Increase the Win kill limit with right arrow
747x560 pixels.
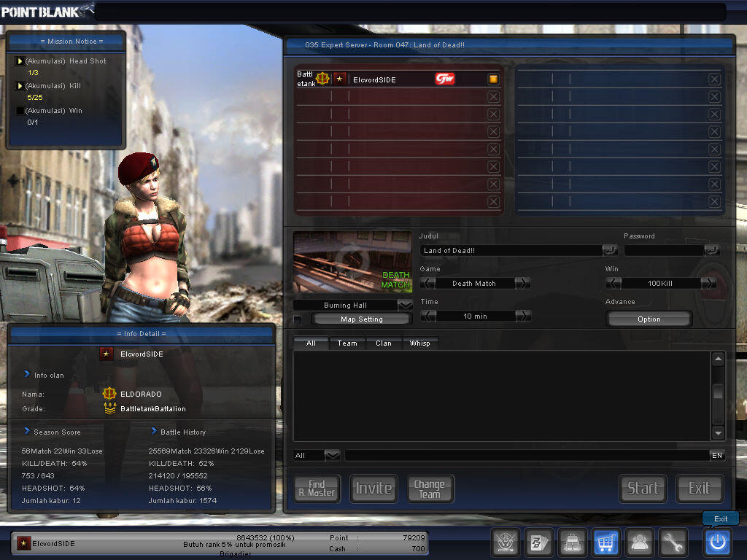708,283
